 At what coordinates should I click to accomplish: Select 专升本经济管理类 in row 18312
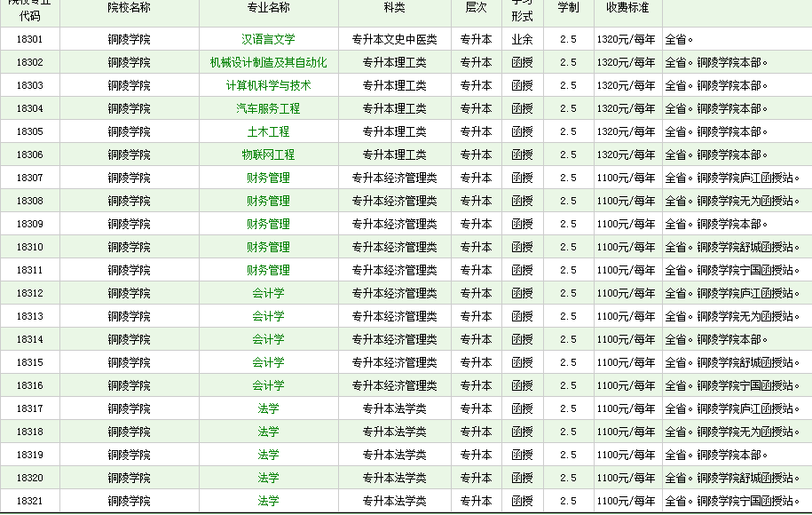(395, 293)
